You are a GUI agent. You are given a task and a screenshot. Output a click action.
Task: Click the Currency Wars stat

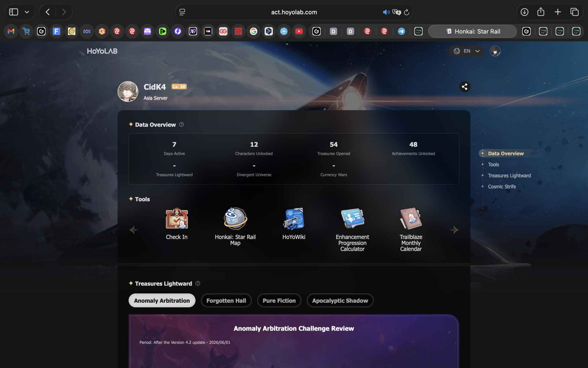[x=334, y=170]
